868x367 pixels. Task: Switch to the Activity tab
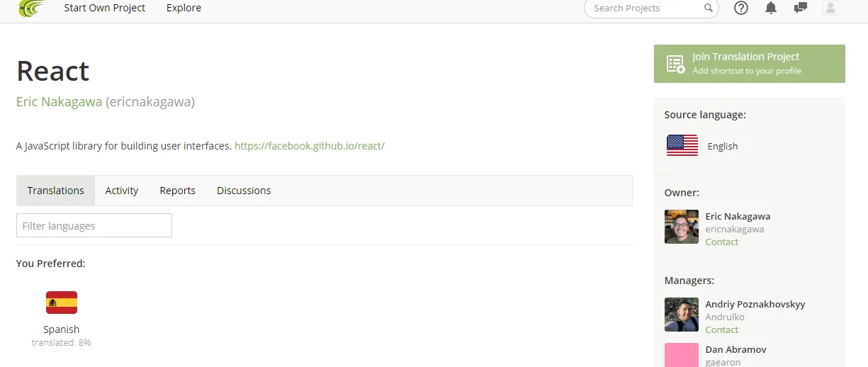pos(122,191)
